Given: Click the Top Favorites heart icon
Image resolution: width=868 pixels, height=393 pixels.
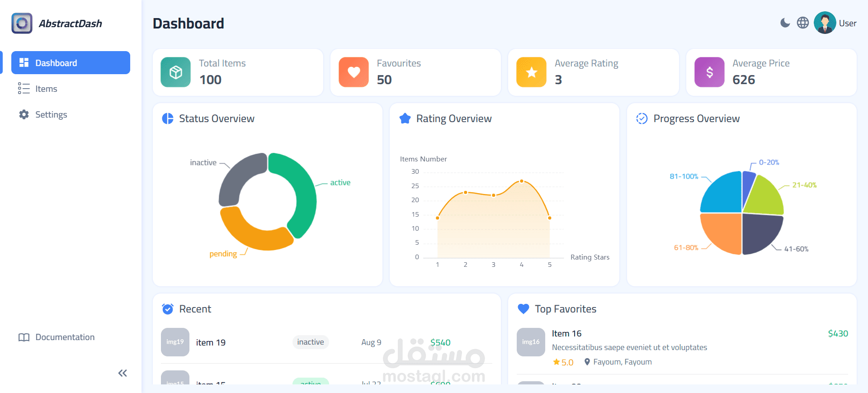Looking at the screenshot, I should pos(524,309).
